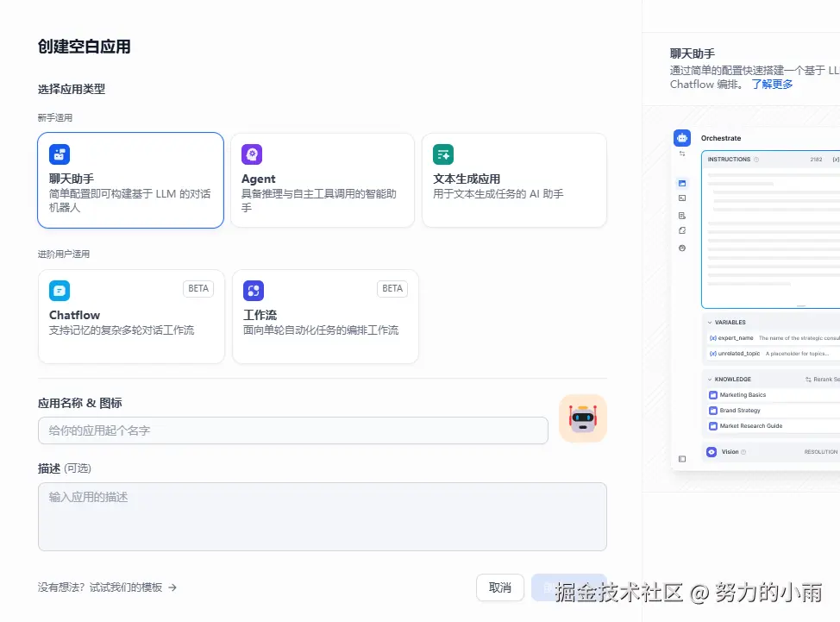Click the Orchestrate heading in preview
This screenshot has width=840, height=622.
click(x=721, y=138)
